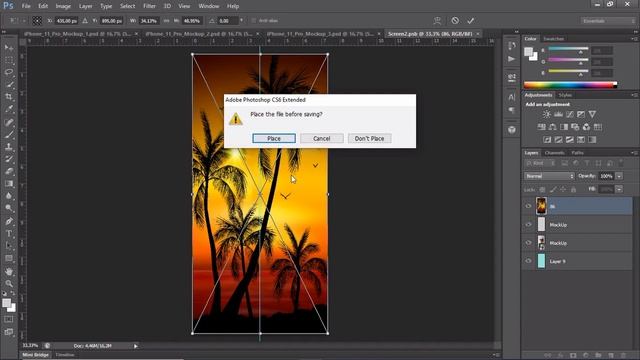Open the 3D panel icon

[x=511, y=130]
